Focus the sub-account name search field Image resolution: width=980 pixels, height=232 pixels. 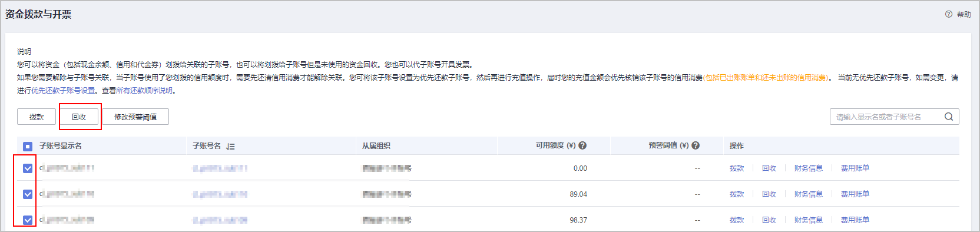pyautogui.click(x=887, y=117)
